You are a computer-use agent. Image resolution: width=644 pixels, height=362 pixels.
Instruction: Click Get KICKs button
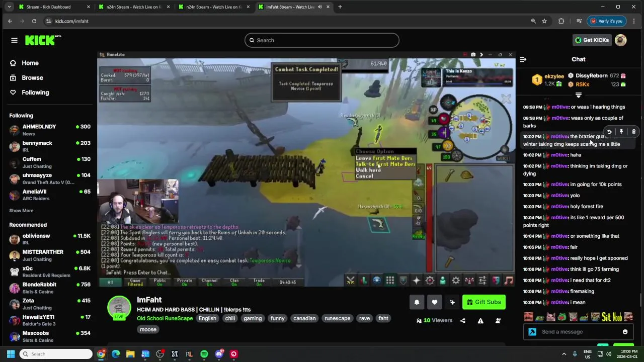click(592, 40)
